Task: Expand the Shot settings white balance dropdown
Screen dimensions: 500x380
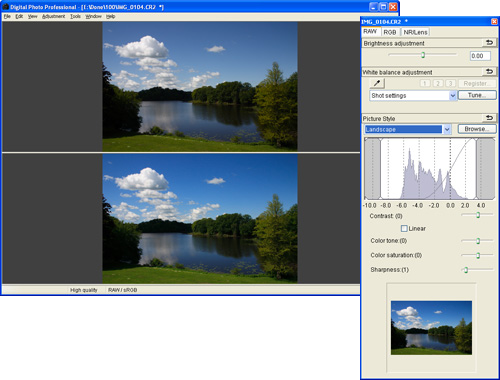Action: click(x=452, y=96)
